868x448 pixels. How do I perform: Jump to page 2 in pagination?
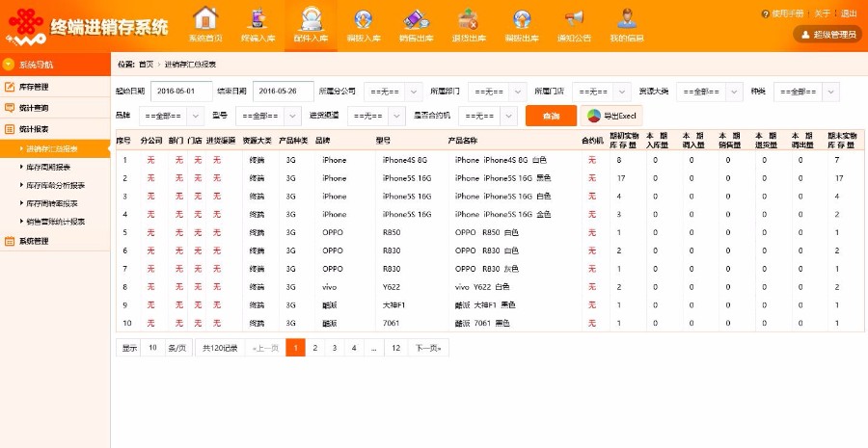point(315,348)
